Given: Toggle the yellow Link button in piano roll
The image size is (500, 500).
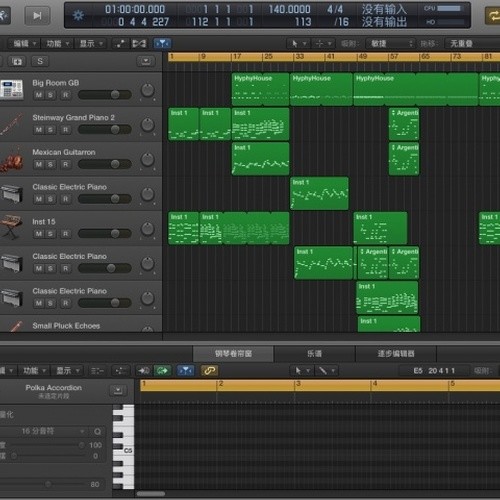Looking at the screenshot, I should coord(209,371).
